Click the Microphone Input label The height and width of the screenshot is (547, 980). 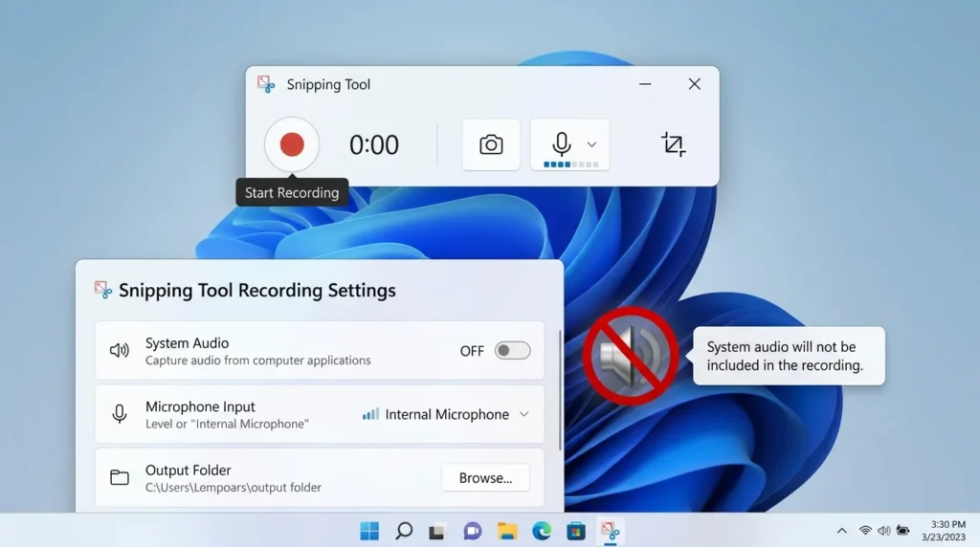pos(200,406)
